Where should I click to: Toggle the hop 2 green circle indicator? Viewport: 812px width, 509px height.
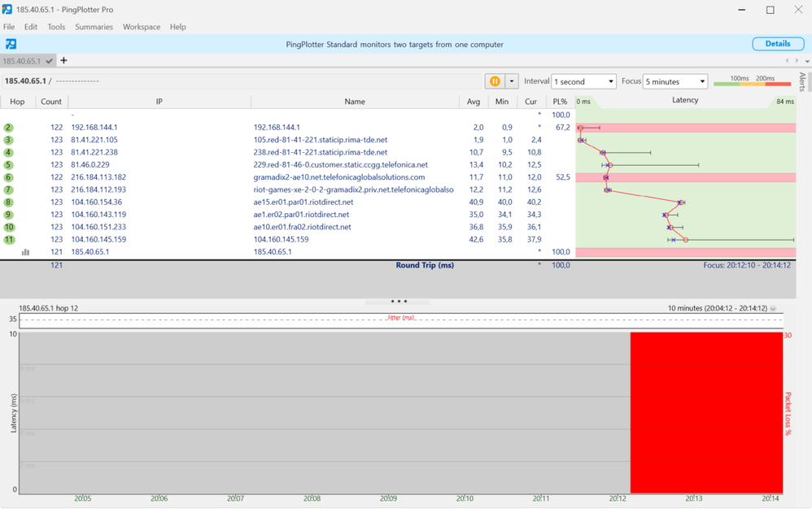click(x=9, y=128)
